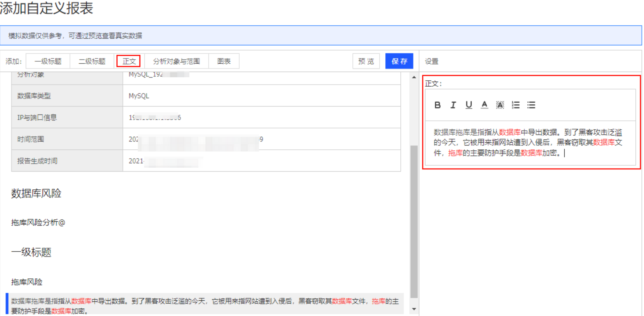Add 图表 chart element
Screen dimensions: 644x316
point(224,61)
